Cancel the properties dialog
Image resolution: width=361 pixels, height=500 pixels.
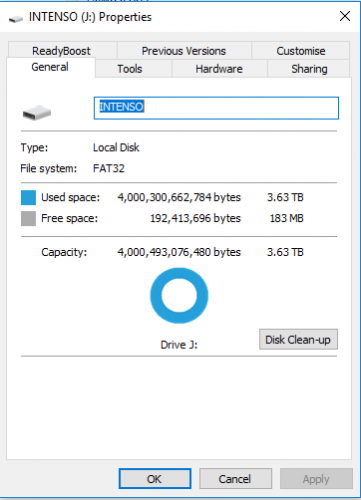[235, 479]
